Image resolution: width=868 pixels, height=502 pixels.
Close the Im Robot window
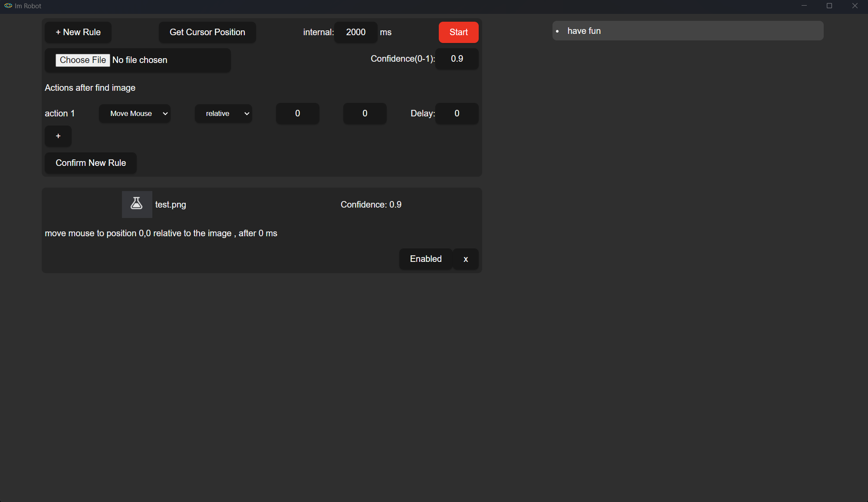click(855, 6)
